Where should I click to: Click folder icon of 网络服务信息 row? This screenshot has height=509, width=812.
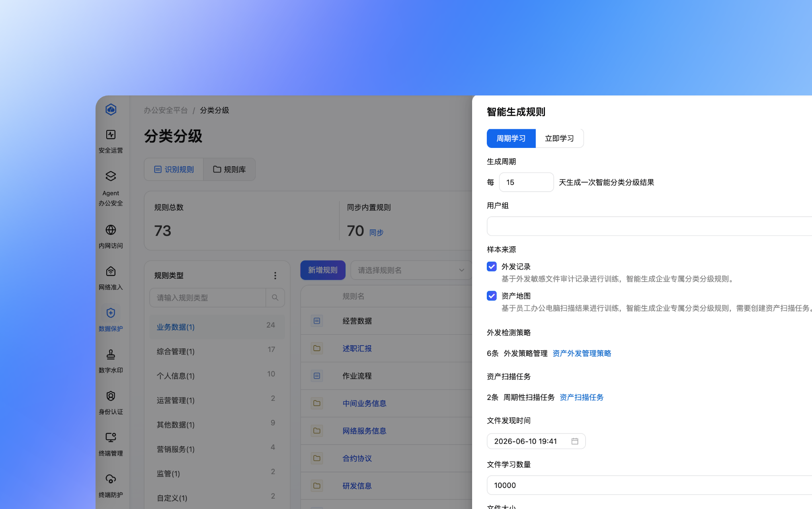click(317, 431)
